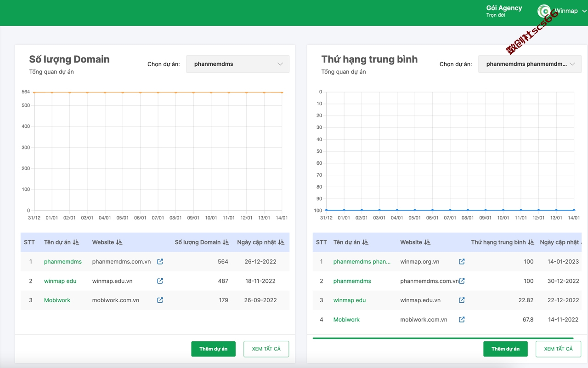Image resolution: width=588 pixels, height=368 pixels.
Task: Click the Winmap account avatar logo
Action: point(544,11)
